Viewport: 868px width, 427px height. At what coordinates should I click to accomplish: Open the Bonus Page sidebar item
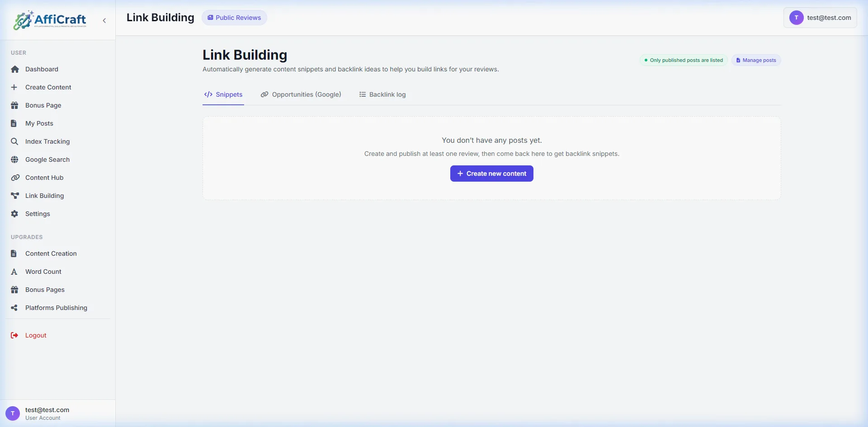pos(43,105)
